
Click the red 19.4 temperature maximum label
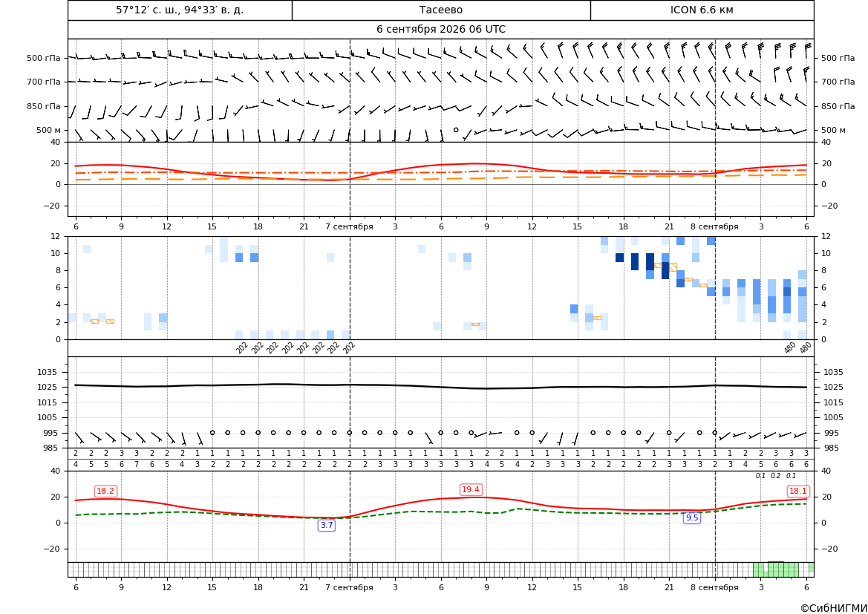[x=471, y=489]
